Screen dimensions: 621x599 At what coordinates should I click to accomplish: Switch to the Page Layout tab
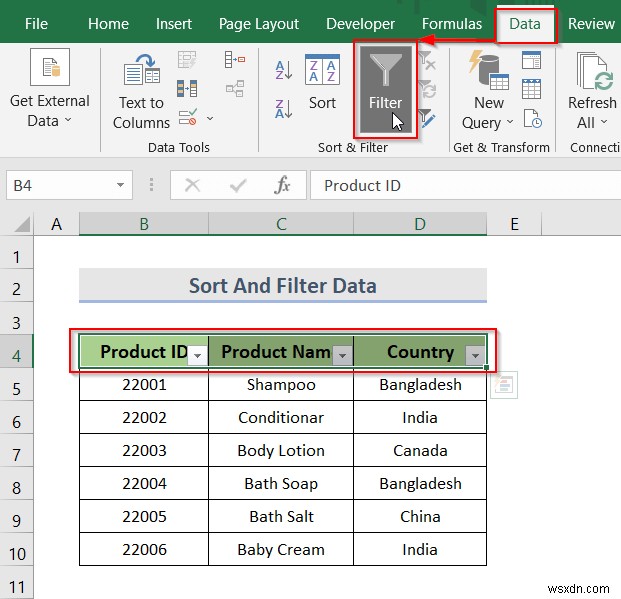(x=259, y=24)
